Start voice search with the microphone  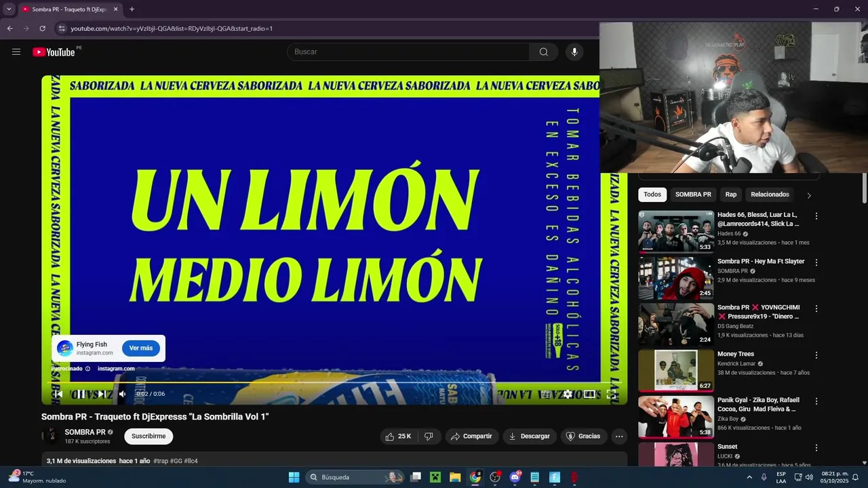(x=574, y=52)
